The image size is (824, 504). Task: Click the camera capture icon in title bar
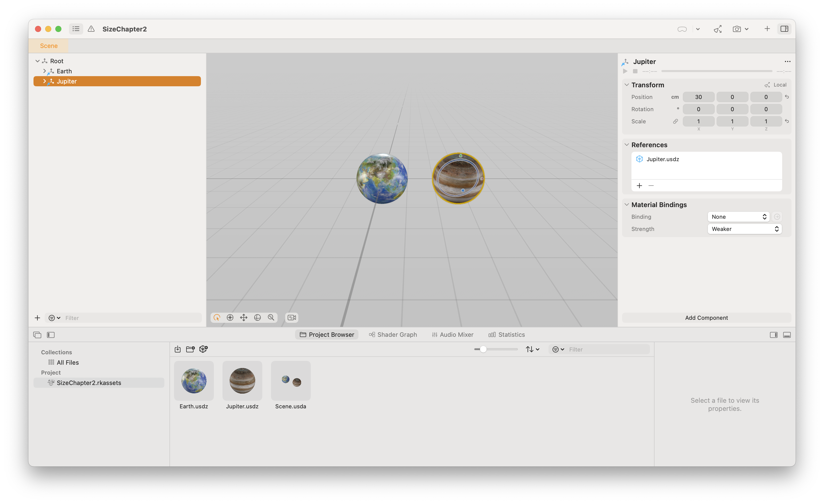[736, 29]
